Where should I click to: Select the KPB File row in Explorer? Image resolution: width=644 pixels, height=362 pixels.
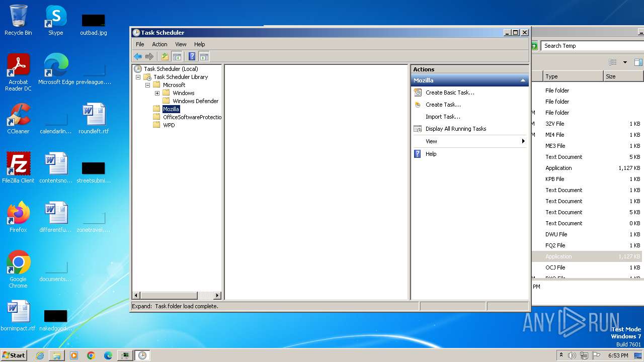pyautogui.click(x=588, y=179)
